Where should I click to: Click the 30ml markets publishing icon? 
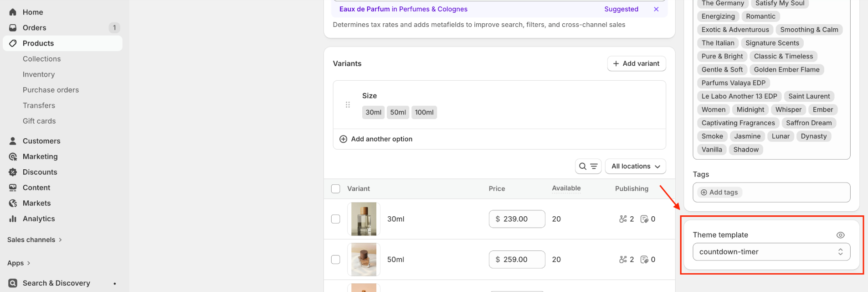[x=644, y=219]
